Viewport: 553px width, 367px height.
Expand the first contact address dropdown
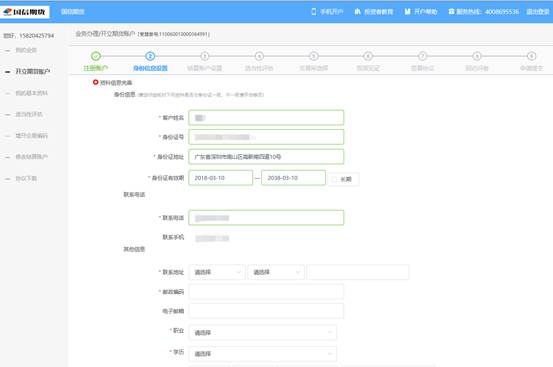[x=217, y=272]
